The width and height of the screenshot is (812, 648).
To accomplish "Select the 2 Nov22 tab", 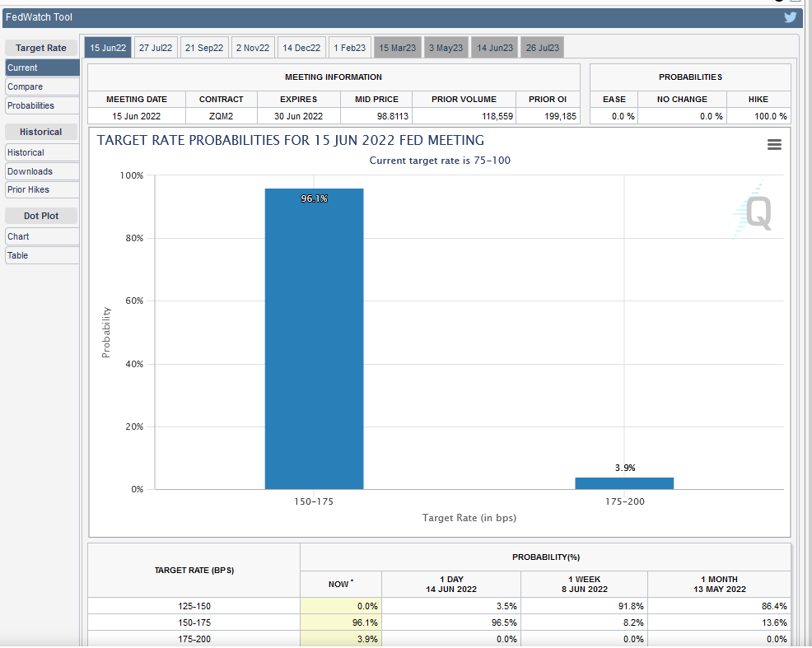I will pos(253,48).
